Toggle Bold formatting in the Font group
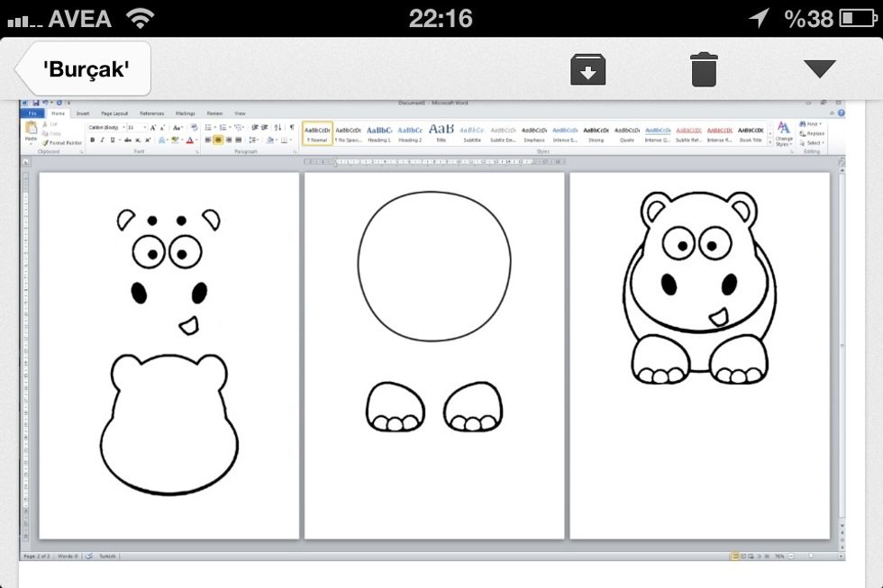Viewport: 883px width, 588px height. (x=92, y=140)
